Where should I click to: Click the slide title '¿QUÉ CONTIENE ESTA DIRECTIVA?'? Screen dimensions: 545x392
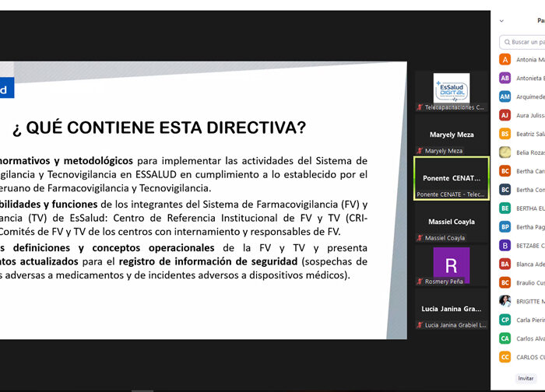pos(159,128)
